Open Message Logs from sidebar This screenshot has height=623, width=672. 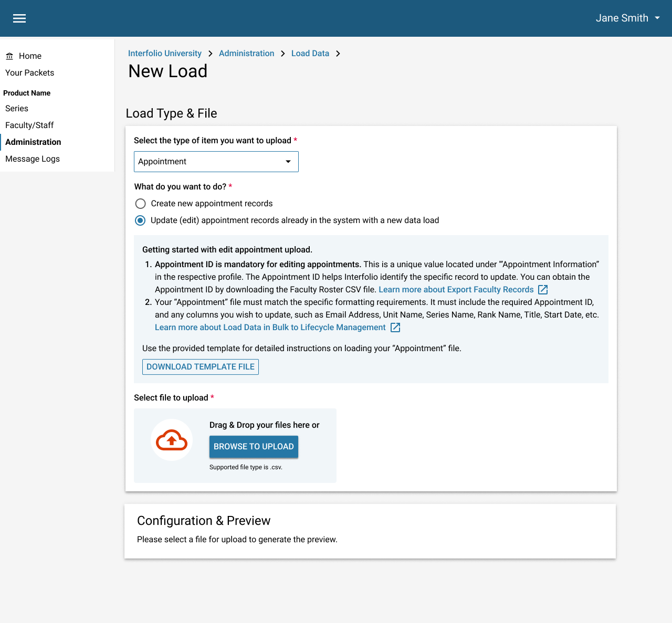(33, 159)
